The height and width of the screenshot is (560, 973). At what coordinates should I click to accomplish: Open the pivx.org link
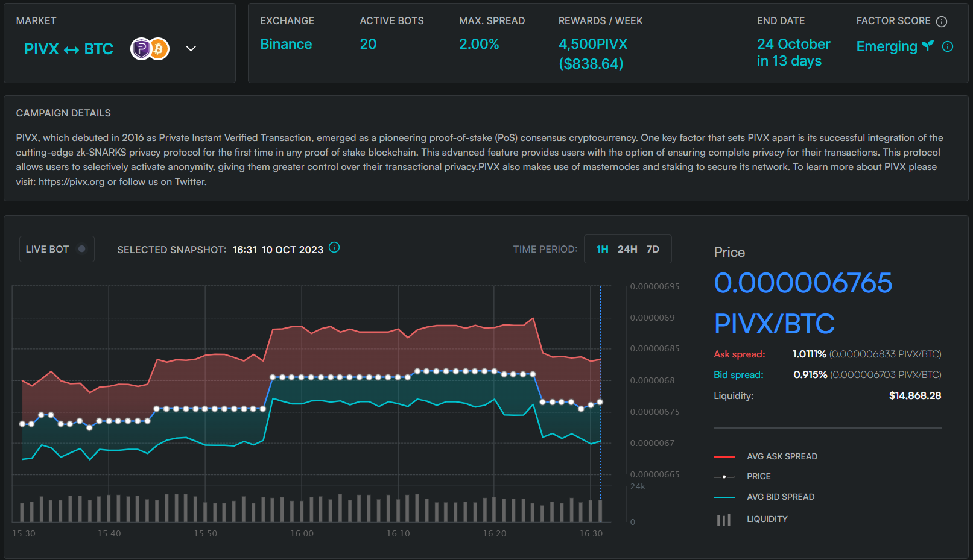click(71, 181)
